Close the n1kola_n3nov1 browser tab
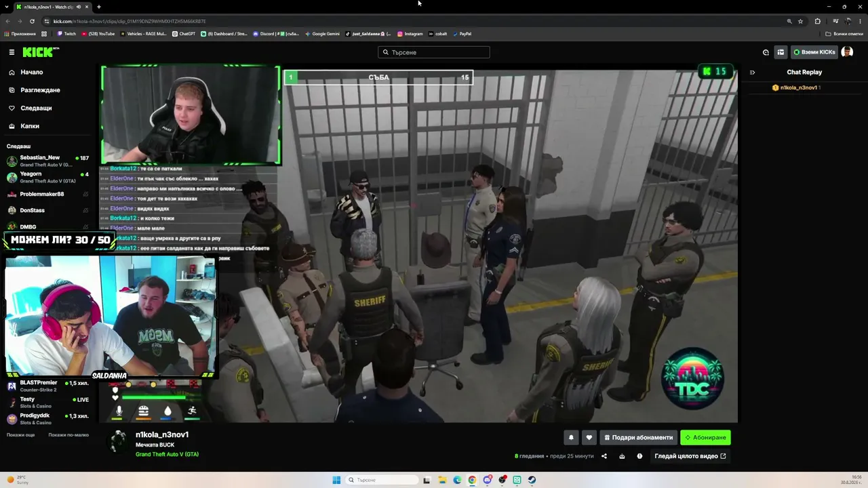Viewport: 868px width, 488px height. (87, 7)
